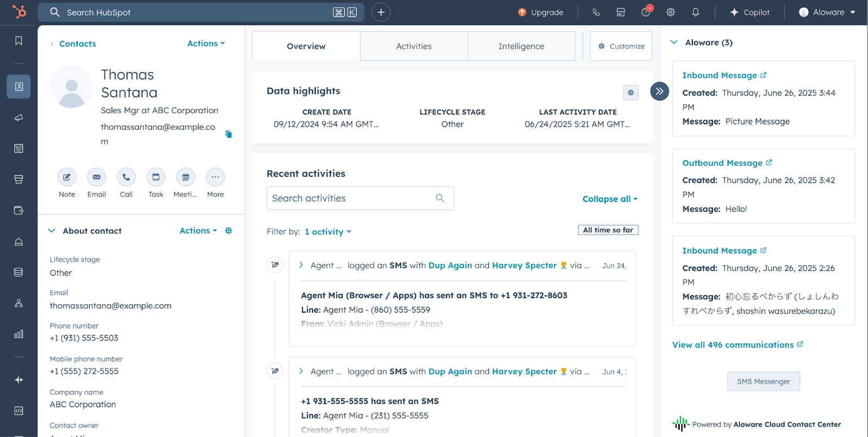Open Data highlights settings gear
The image size is (868, 437).
click(630, 92)
